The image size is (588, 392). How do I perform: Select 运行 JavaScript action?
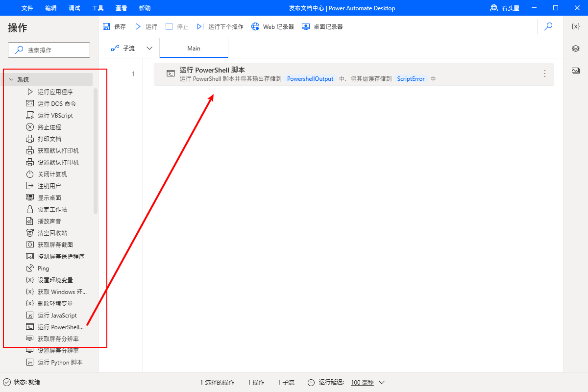point(50,315)
